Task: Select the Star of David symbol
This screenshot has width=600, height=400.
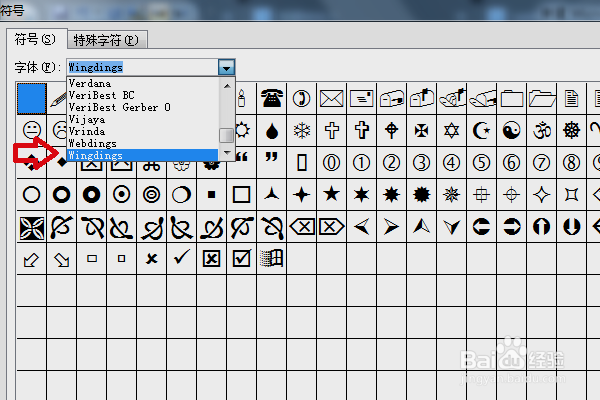Action: click(452, 131)
